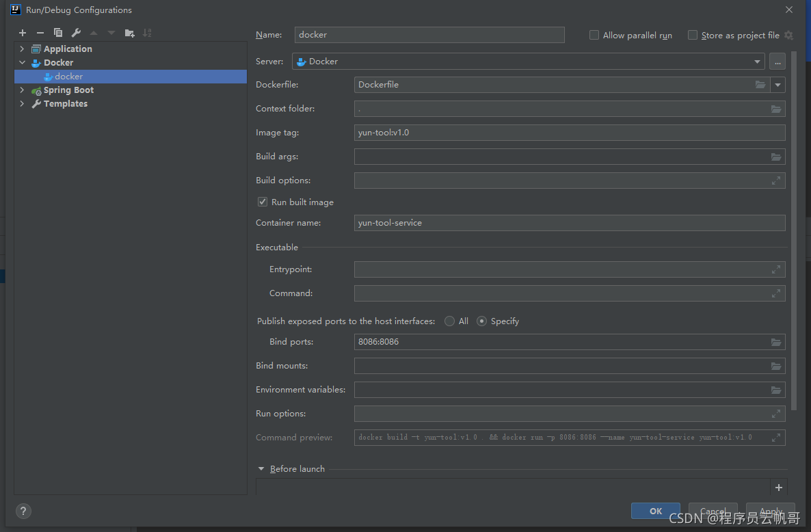Close the Run/Debug Configurations dialog
Screen dimensions: 811x532
click(788, 10)
